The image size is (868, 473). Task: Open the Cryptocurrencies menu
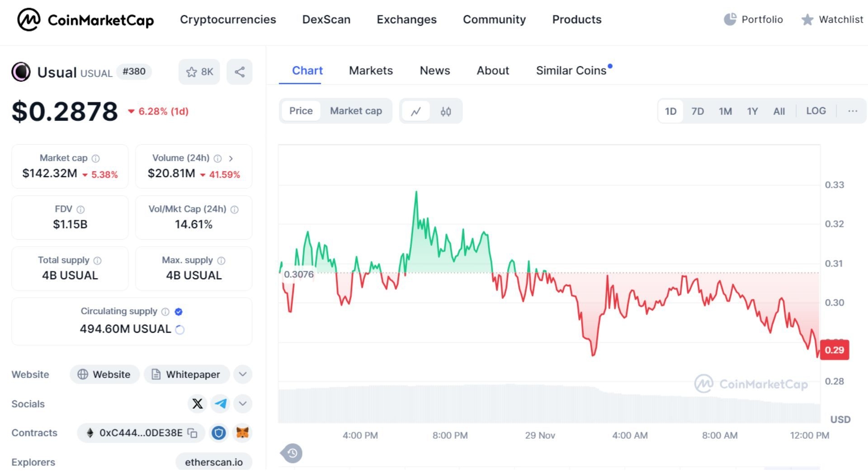tap(228, 19)
